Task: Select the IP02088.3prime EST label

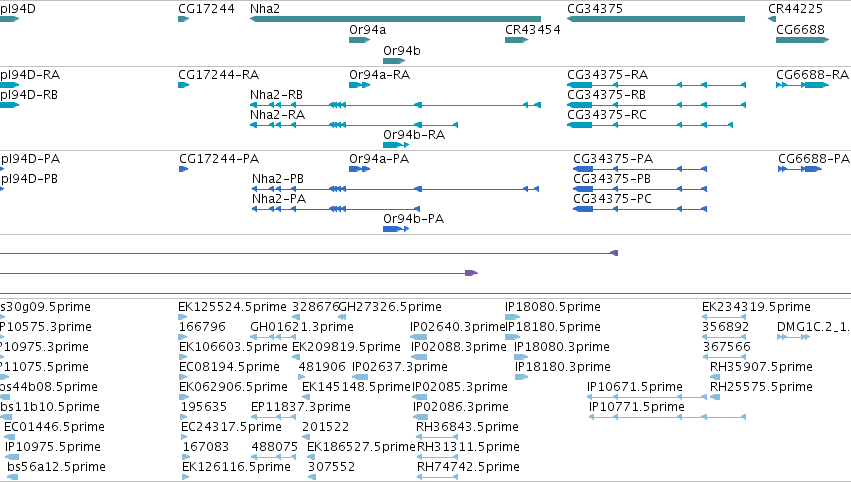Action: [x=459, y=347]
